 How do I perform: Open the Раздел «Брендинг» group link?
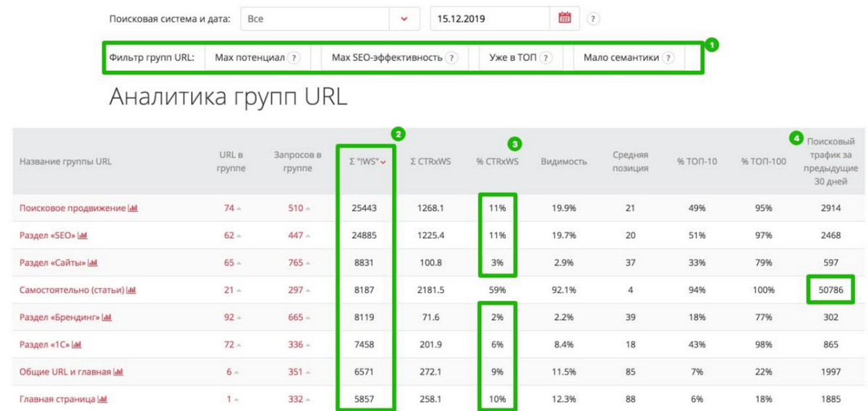click(59, 318)
